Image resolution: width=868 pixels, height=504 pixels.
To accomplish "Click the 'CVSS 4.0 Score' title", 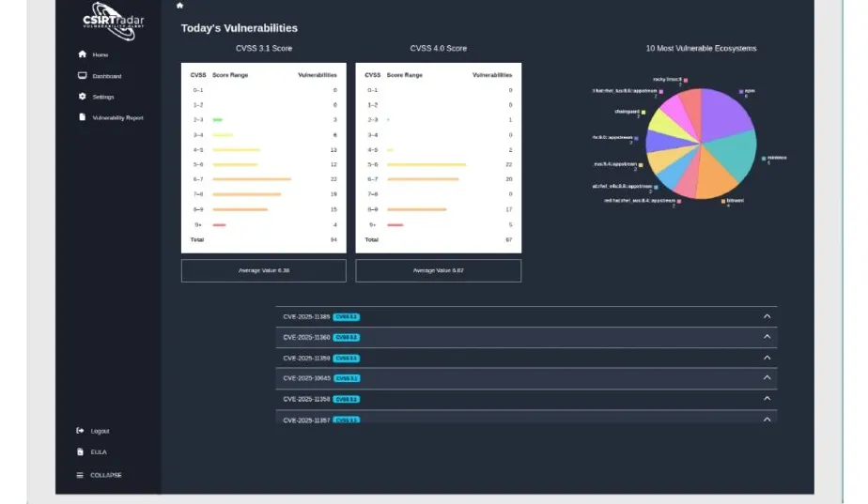I will pyautogui.click(x=438, y=48).
